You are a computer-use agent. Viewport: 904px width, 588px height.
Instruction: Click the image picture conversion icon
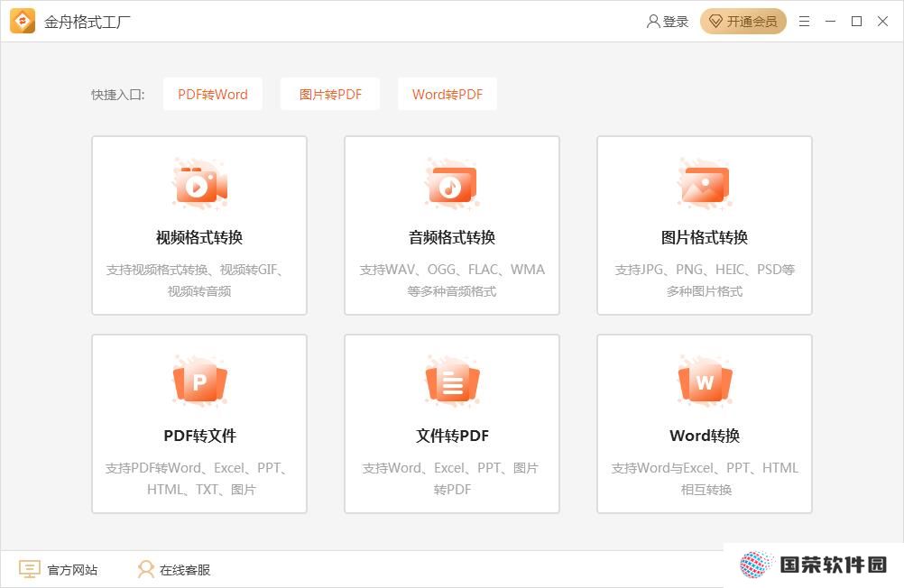pyautogui.click(x=705, y=184)
